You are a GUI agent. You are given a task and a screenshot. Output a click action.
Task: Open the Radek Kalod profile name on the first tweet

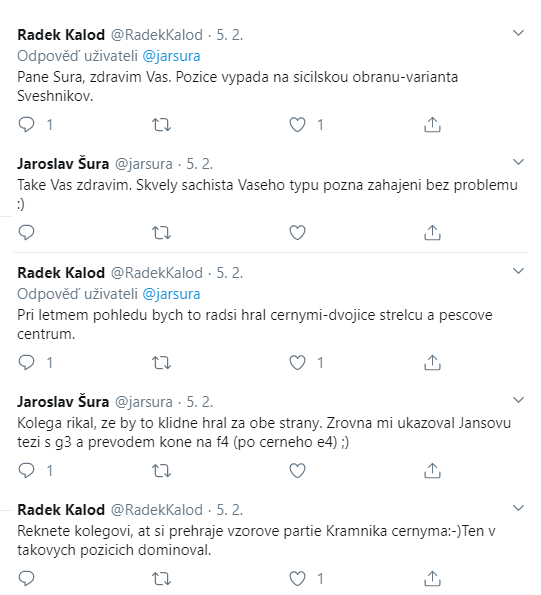point(61,35)
